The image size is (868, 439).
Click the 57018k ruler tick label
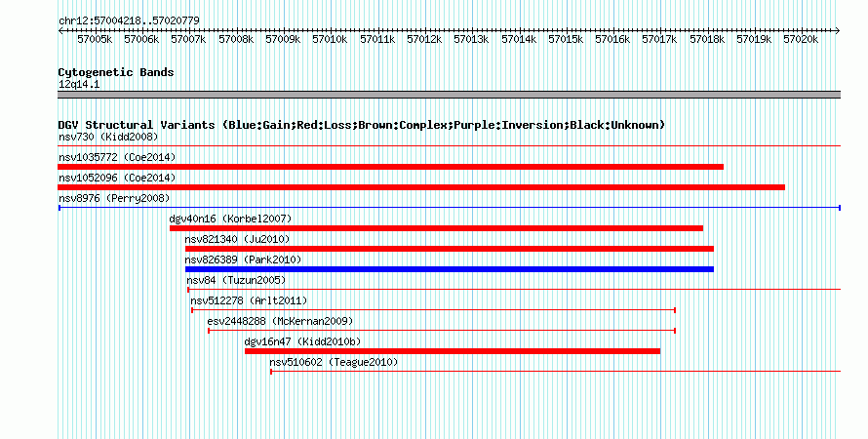pyautogui.click(x=707, y=39)
